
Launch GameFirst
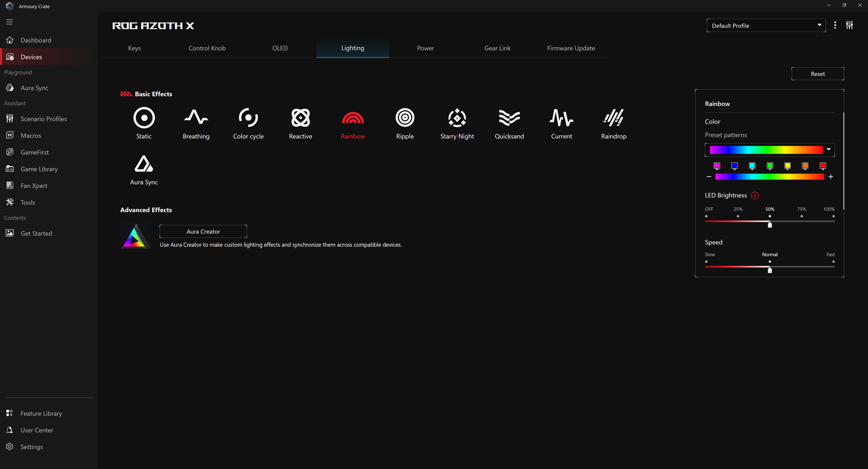49,152
